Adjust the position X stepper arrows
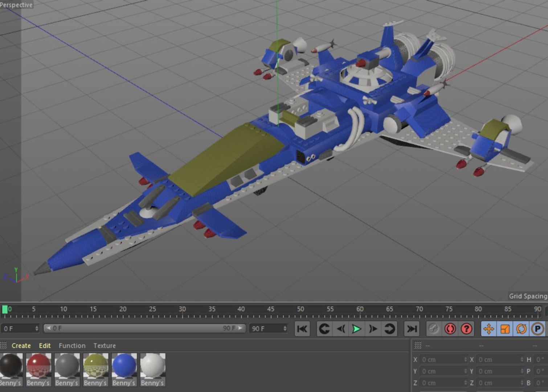Viewport: 548px width, 392px height. click(x=466, y=360)
